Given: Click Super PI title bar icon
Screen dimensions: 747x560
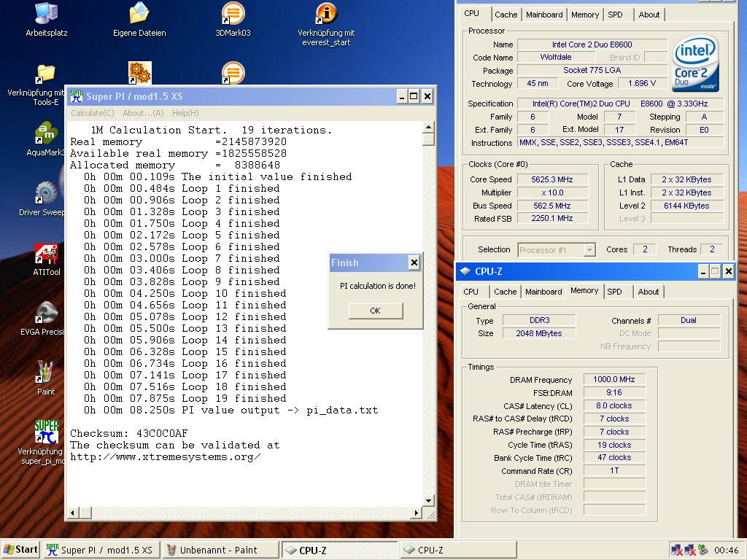Looking at the screenshot, I should click(x=76, y=97).
